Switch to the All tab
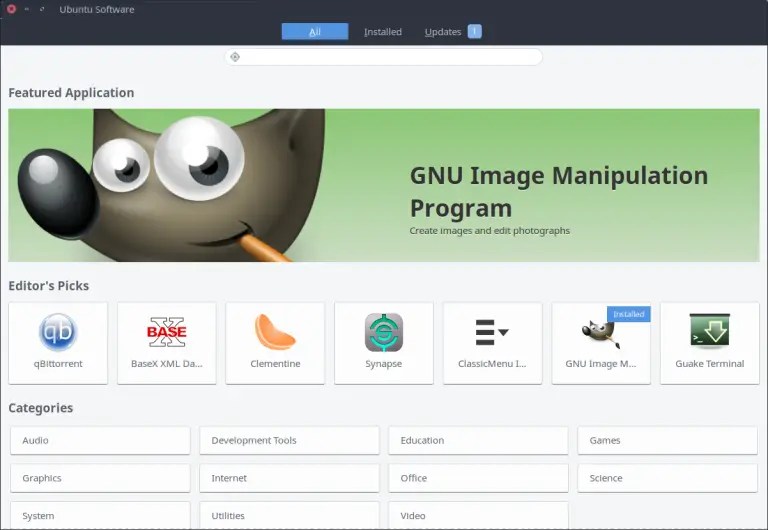The height and width of the screenshot is (530, 768). click(x=315, y=31)
